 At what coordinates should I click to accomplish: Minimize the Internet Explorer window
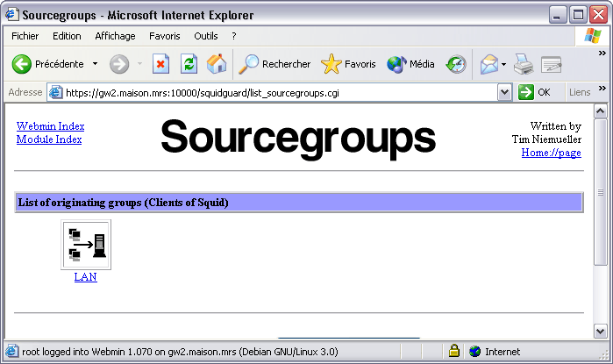[558, 15]
